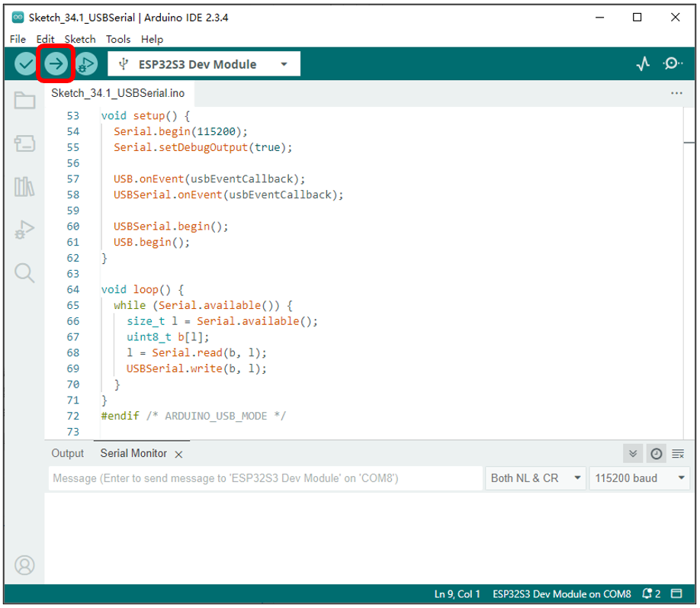Open the Edit menu

(45, 40)
